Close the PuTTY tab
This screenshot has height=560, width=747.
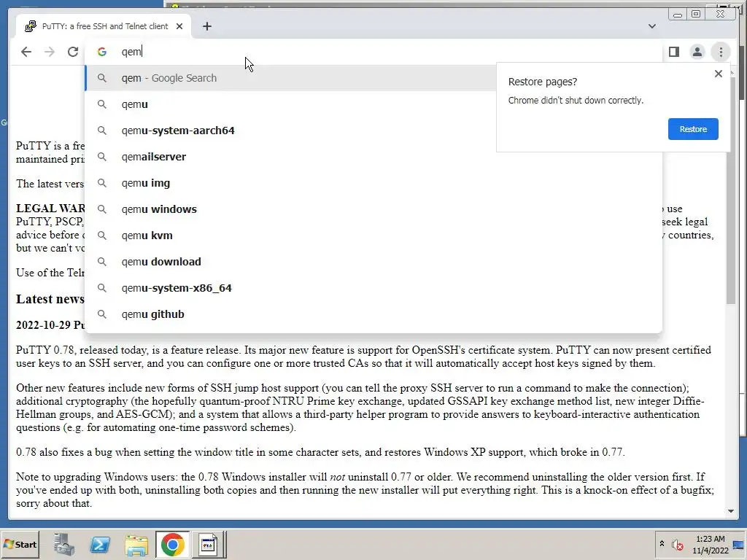click(179, 26)
